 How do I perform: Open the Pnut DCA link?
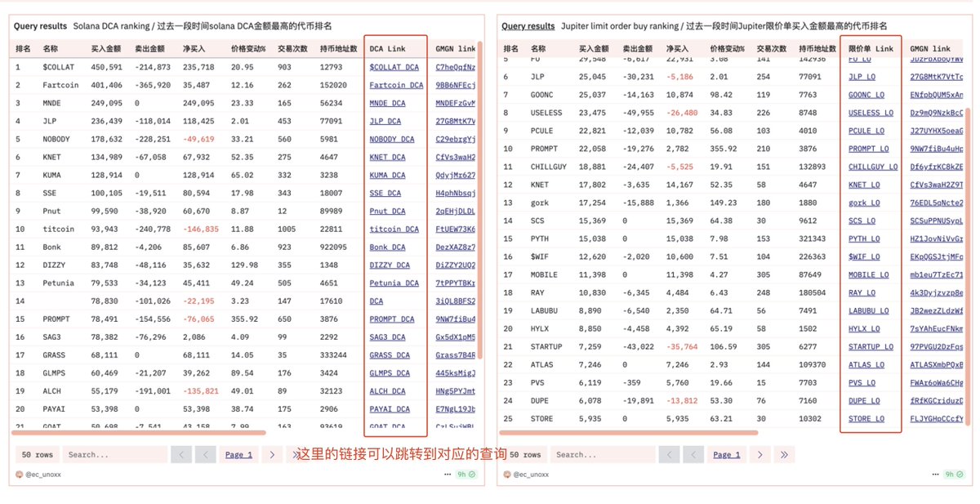click(387, 211)
